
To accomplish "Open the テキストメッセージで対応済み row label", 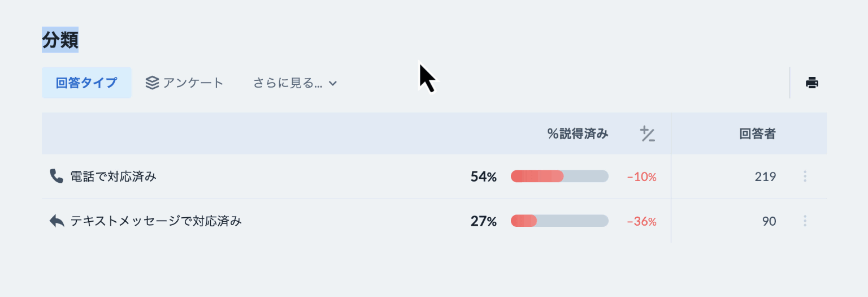I will pos(156,221).
